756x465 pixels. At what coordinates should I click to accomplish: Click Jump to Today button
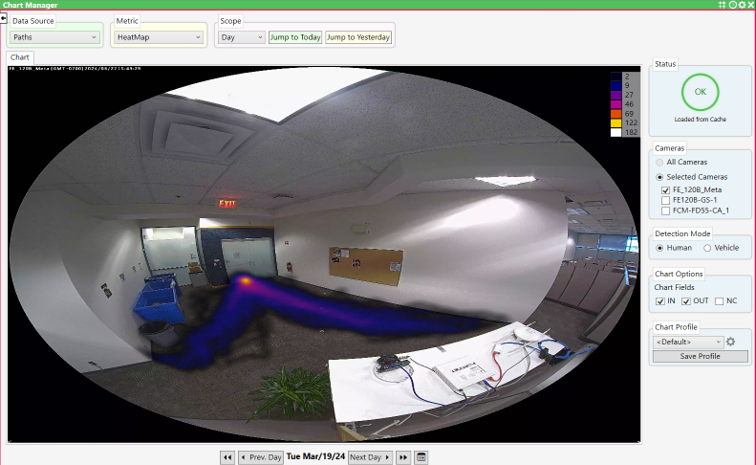295,37
